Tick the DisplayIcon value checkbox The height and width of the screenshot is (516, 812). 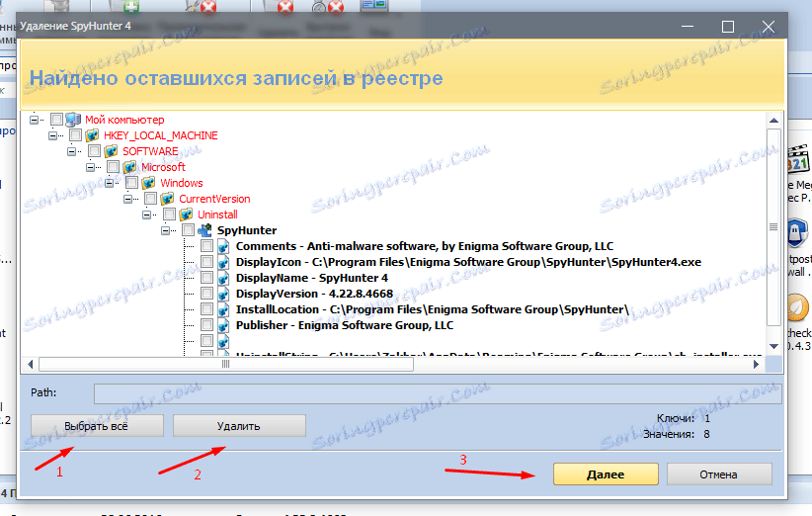[206, 262]
